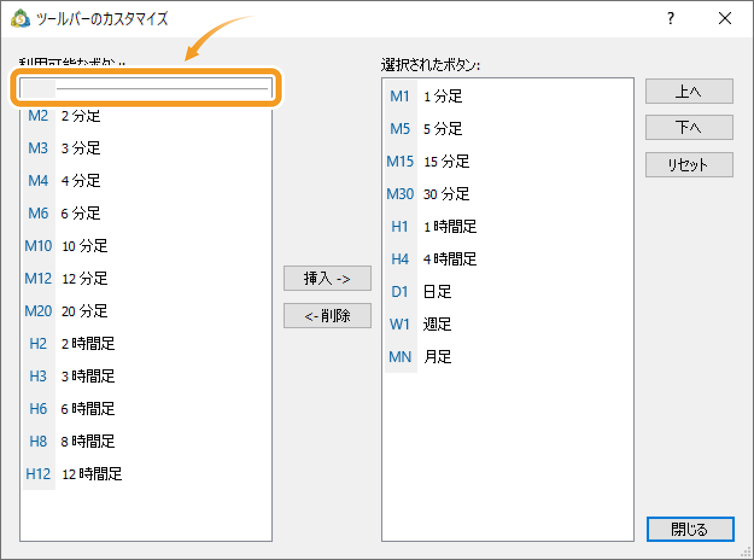This screenshot has height=560, width=754.
Task: Click the H8 timeframe icon
Action: click(38, 441)
